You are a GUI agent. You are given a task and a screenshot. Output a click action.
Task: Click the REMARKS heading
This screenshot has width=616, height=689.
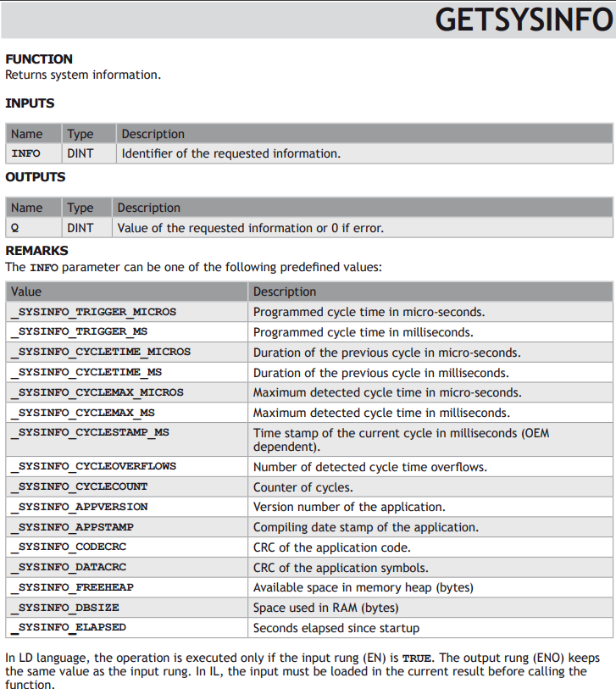37,251
